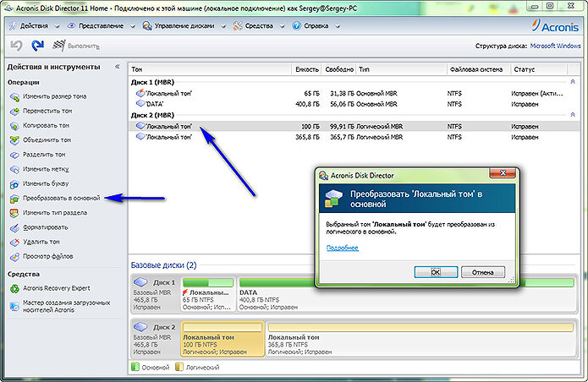This screenshot has height=382, width=588.
Task: Click the Переместить том icon
Action: tap(14, 112)
